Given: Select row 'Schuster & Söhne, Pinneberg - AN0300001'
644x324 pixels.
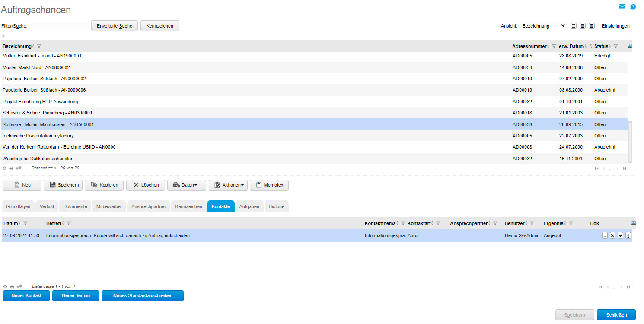Looking at the screenshot, I should (x=315, y=113).
